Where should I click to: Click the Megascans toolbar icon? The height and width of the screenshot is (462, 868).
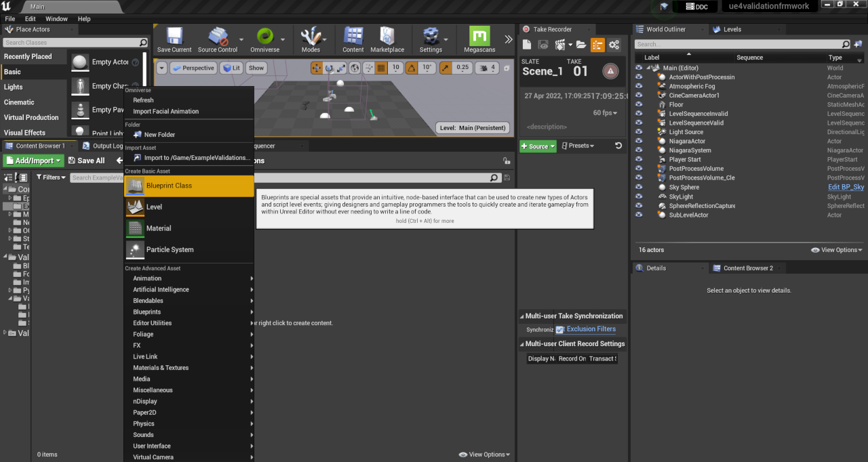coord(479,39)
